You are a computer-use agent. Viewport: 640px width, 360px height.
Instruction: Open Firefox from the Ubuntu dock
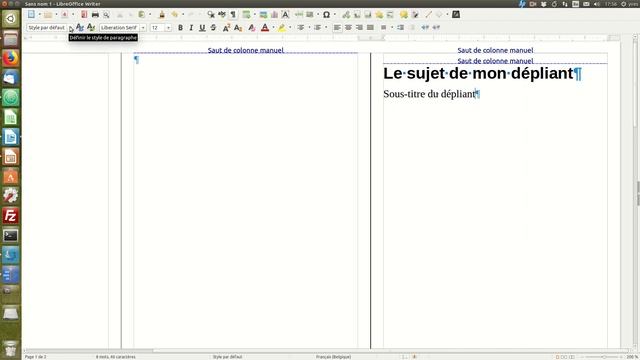click(x=11, y=58)
